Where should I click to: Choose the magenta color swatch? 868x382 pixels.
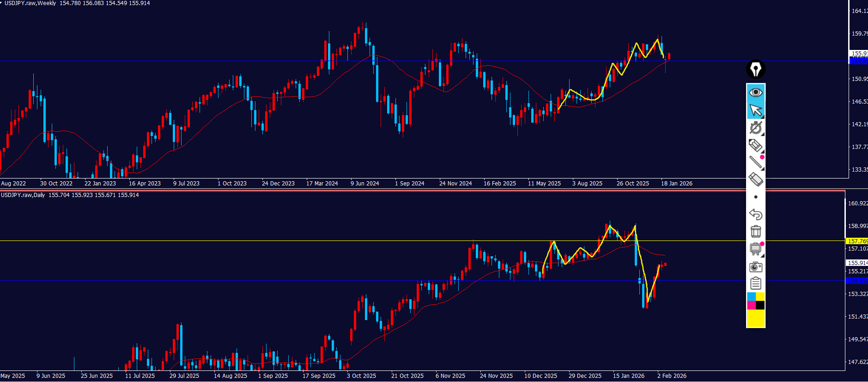pos(751,305)
